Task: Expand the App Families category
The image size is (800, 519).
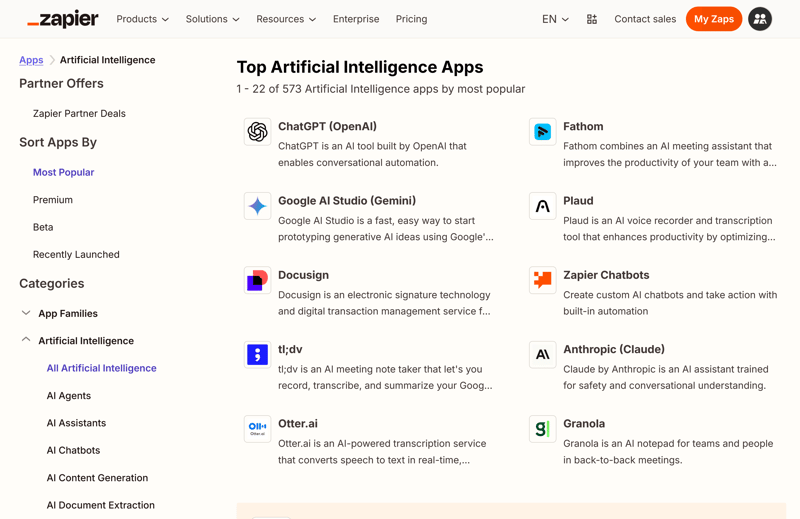Action: 26,313
